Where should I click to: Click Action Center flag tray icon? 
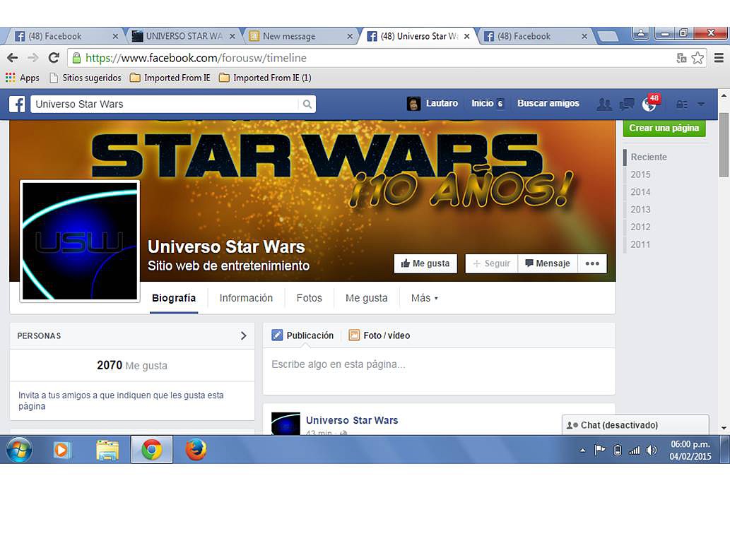click(x=600, y=451)
